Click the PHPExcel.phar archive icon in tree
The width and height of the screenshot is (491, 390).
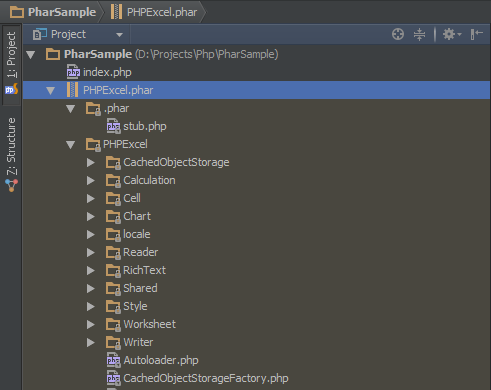(72, 90)
